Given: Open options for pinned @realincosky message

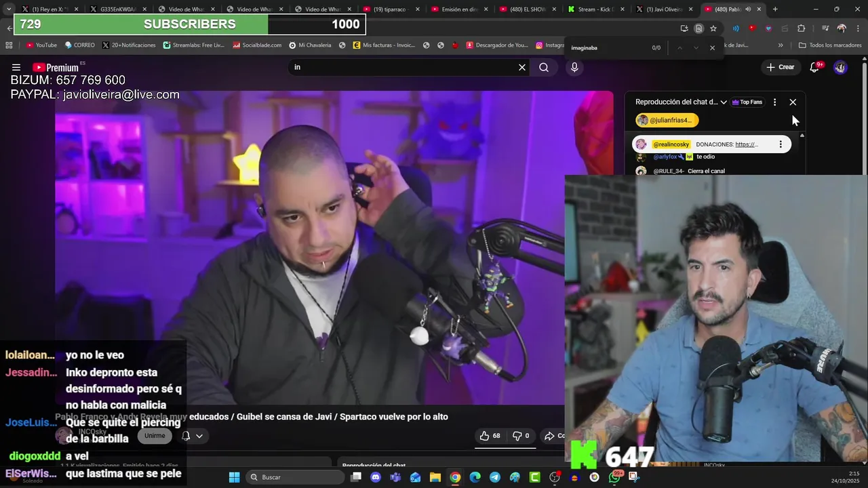Looking at the screenshot, I should (x=781, y=144).
